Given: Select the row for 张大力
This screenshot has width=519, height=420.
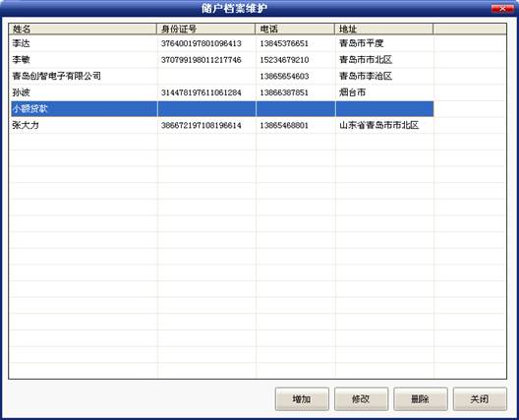Looking at the screenshot, I should click(x=222, y=125).
